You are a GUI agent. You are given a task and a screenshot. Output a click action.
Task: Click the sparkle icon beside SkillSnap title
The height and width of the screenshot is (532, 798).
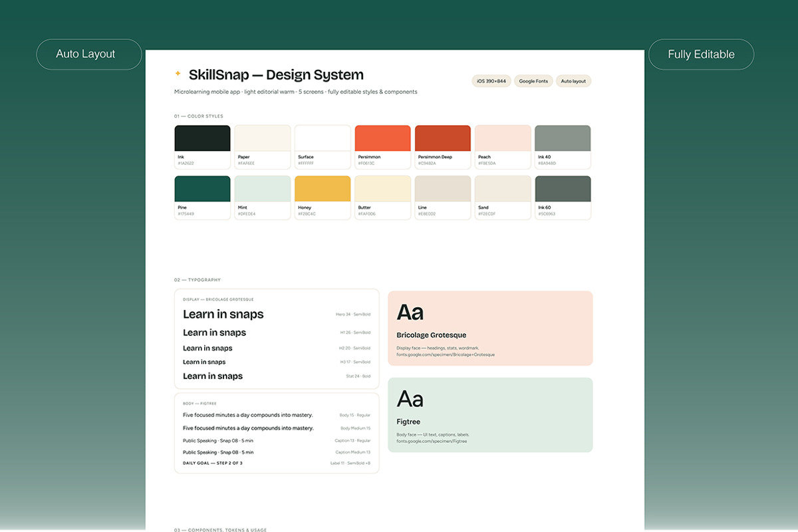tap(178, 74)
